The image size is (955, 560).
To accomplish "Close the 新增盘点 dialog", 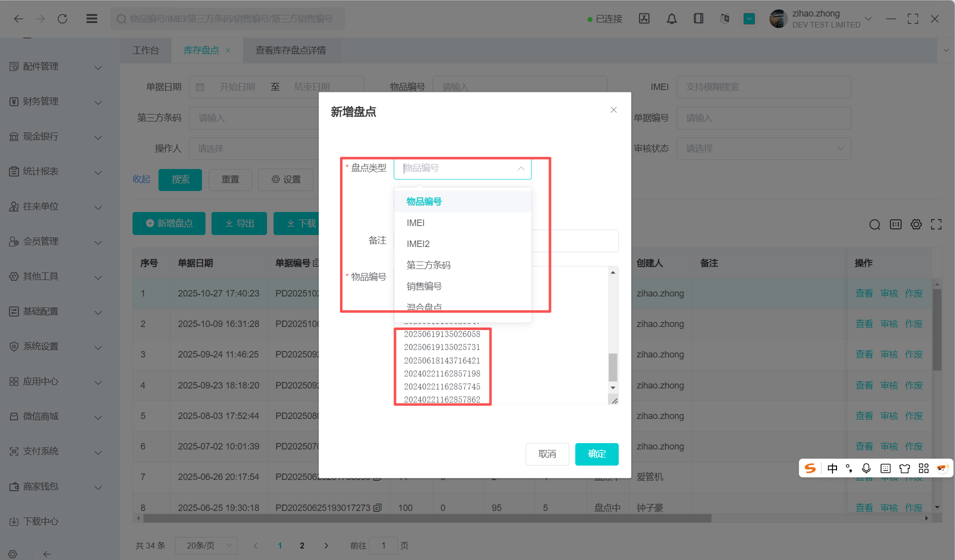I will pyautogui.click(x=613, y=110).
